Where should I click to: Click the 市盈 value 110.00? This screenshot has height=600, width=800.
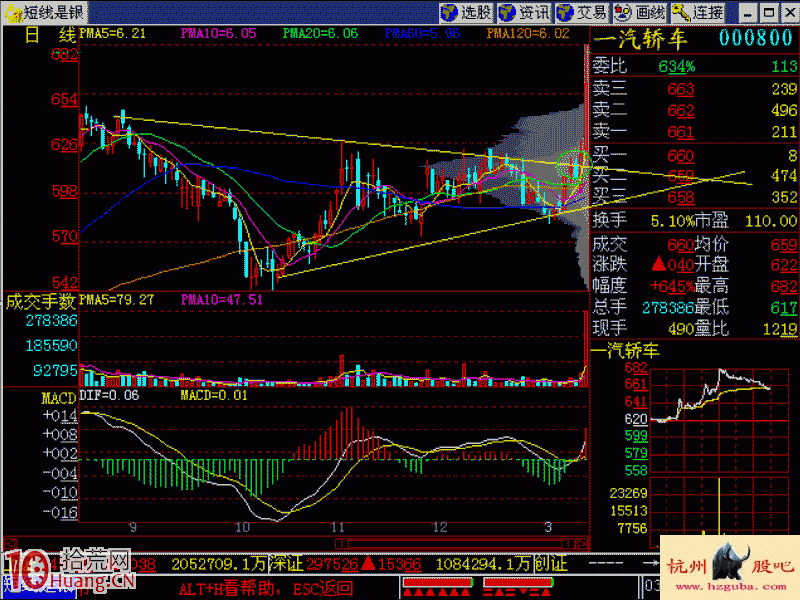pyautogui.click(x=771, y=221)
